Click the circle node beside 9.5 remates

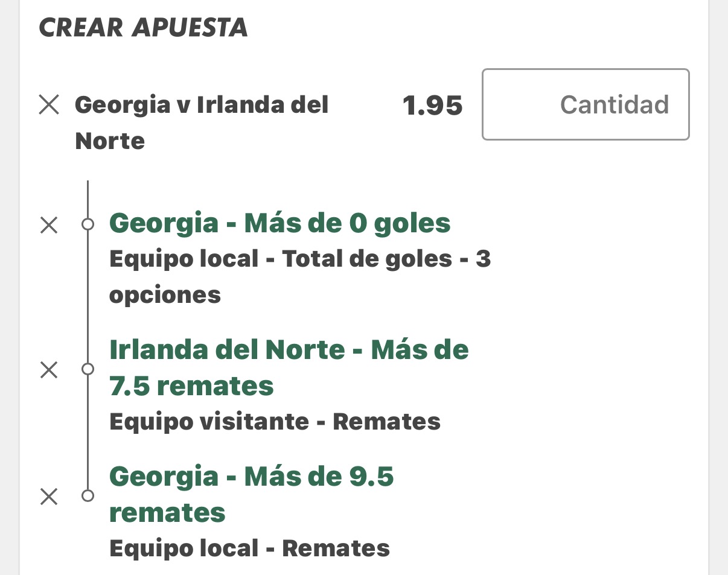(88, 496)
